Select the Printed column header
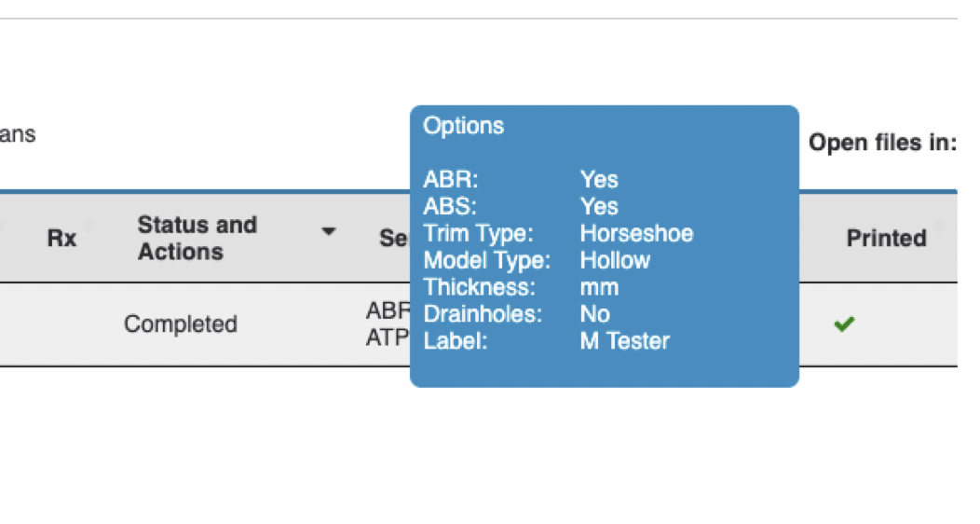Viewport: 980px width, 524px height. click(886, 239)
